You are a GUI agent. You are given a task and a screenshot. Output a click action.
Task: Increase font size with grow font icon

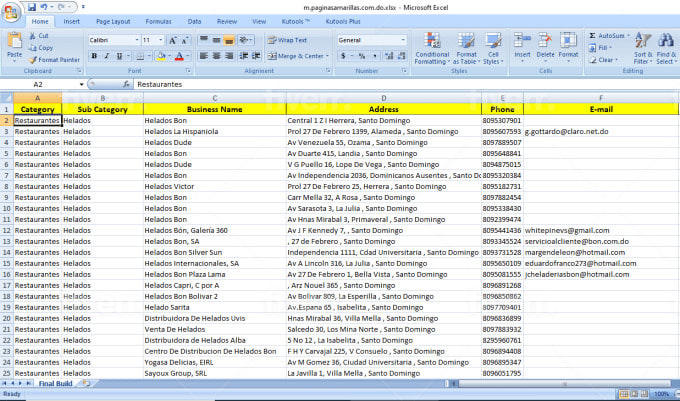[x=173, y=40]
